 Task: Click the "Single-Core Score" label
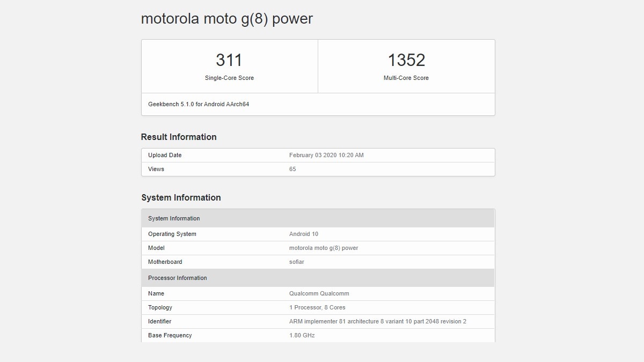pyautogui.click(x=229, y=78)
